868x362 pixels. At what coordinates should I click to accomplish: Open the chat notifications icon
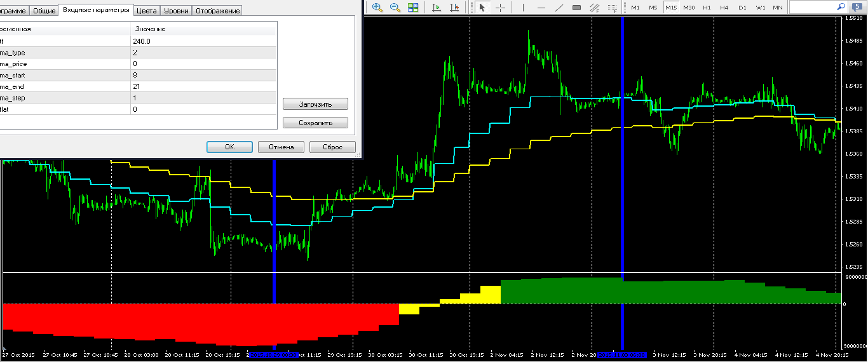click(x=858, y=8)
